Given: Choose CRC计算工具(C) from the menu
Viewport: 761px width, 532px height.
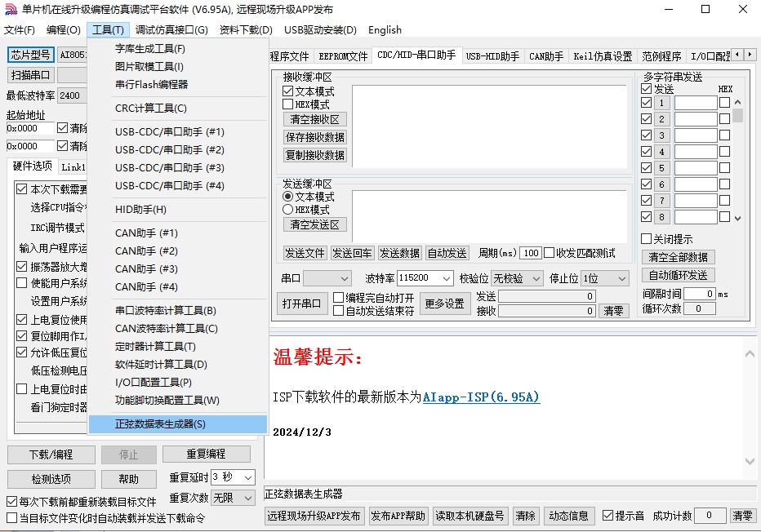Looking at the screenshot, I should point(178,109).
